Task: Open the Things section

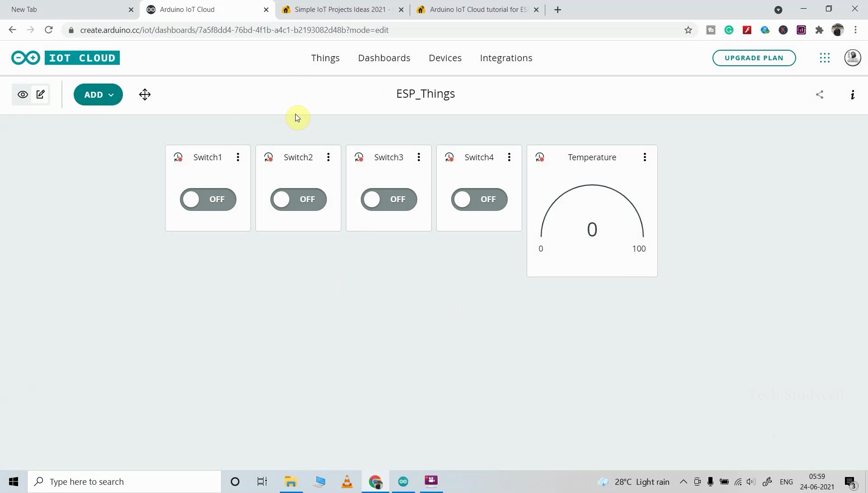Action: tap(325, 58)
